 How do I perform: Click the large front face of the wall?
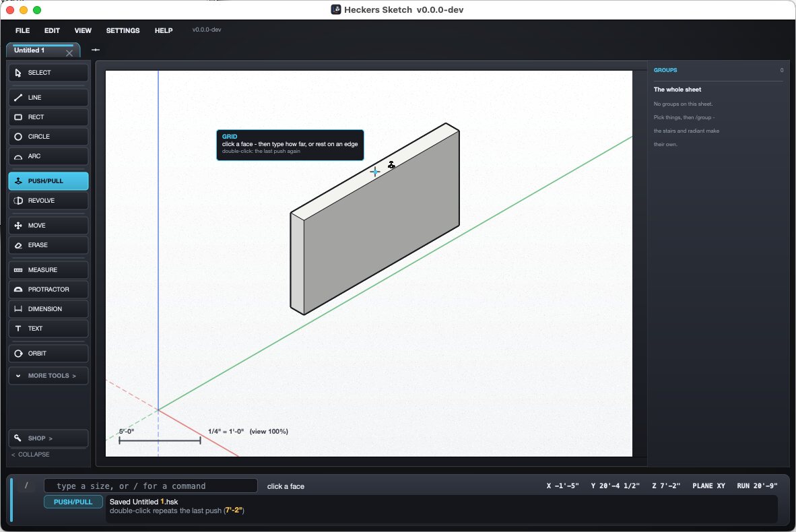(x=382, y=224)
